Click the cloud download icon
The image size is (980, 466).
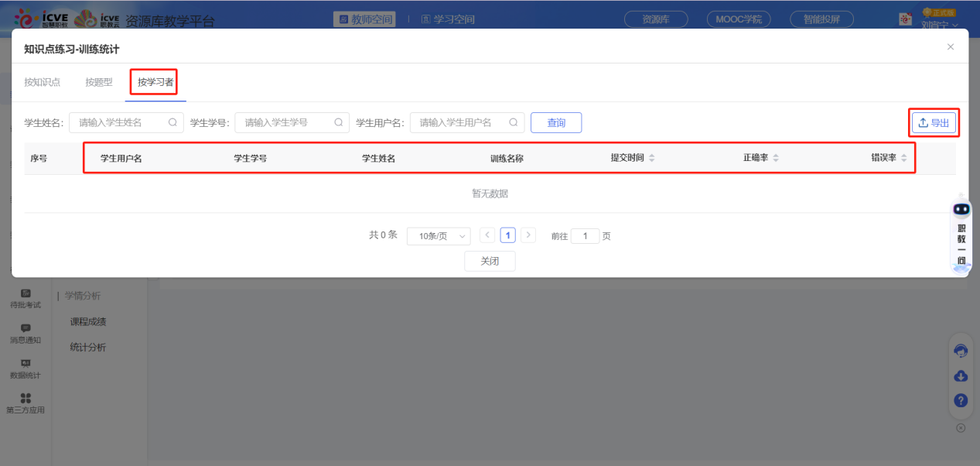(961, 375)
